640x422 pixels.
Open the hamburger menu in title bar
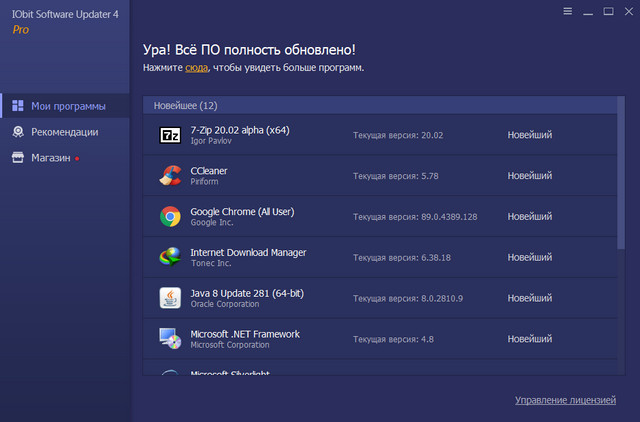pos(568,12)
